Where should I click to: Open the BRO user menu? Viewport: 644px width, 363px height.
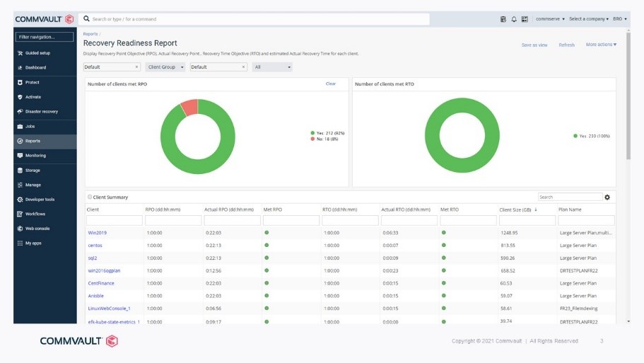pyautogui.click(x=620, y=19)
